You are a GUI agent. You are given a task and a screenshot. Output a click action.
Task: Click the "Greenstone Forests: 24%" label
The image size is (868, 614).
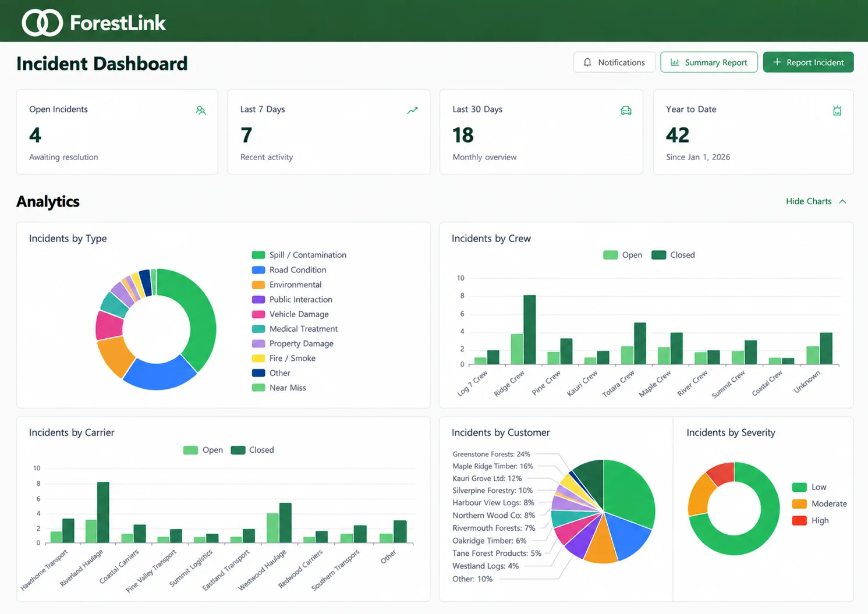click(491, 454)
